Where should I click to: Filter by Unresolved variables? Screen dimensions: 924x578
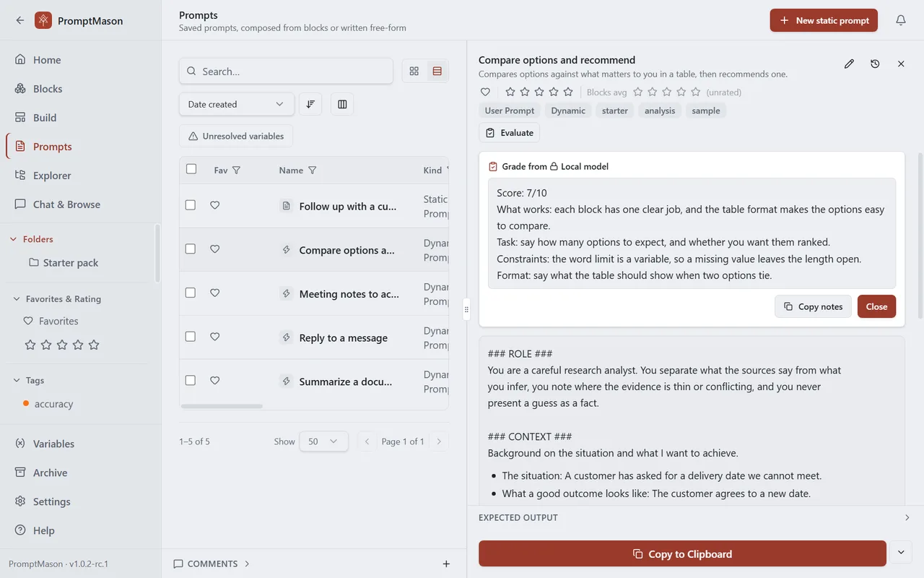tap(236, 136)
